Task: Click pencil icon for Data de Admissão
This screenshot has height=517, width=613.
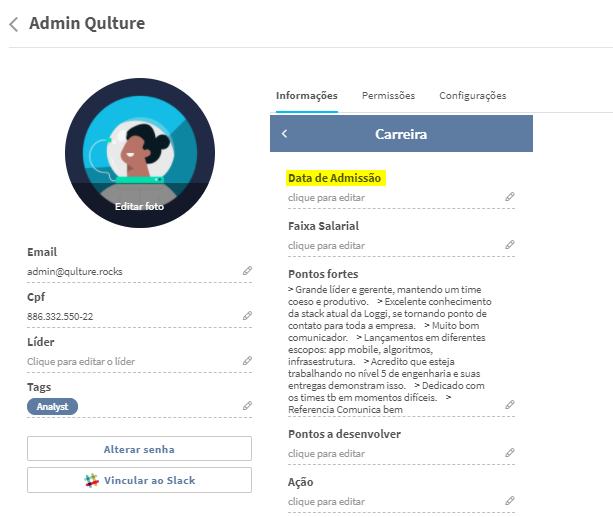Action: pyautogui.click(x=510, y=197)
